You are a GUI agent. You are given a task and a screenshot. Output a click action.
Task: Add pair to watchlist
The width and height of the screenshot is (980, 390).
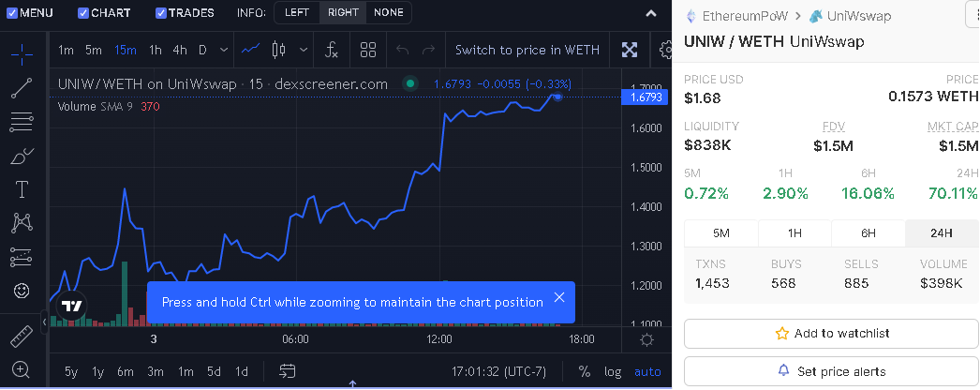coord(832,334)
